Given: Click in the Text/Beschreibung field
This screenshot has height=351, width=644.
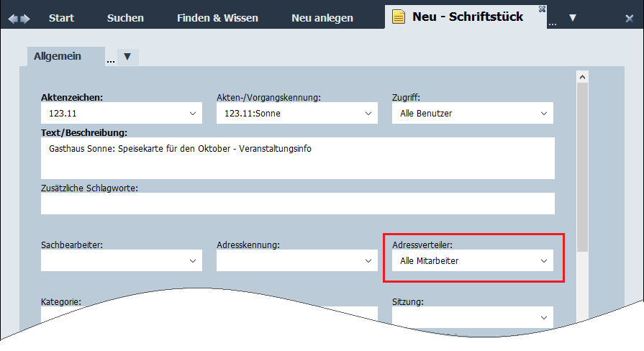Looking at the screenshot, I should coord(297,158).
